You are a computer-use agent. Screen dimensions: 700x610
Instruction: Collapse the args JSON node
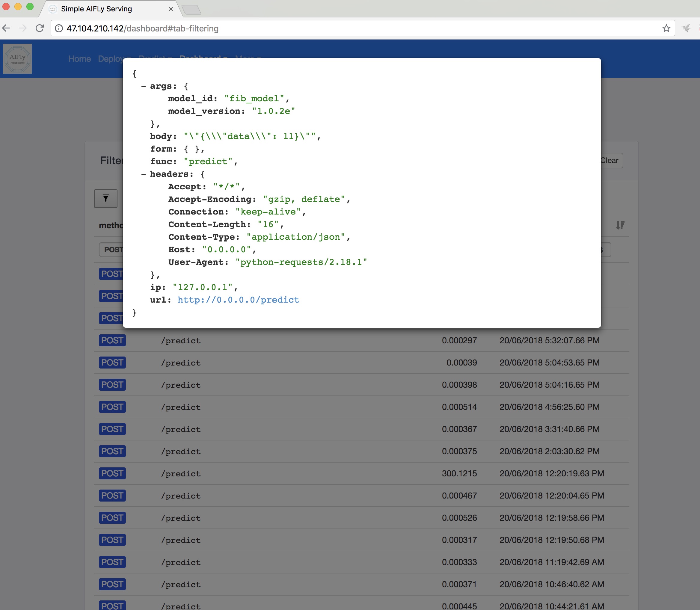click(x=144, y=86)
